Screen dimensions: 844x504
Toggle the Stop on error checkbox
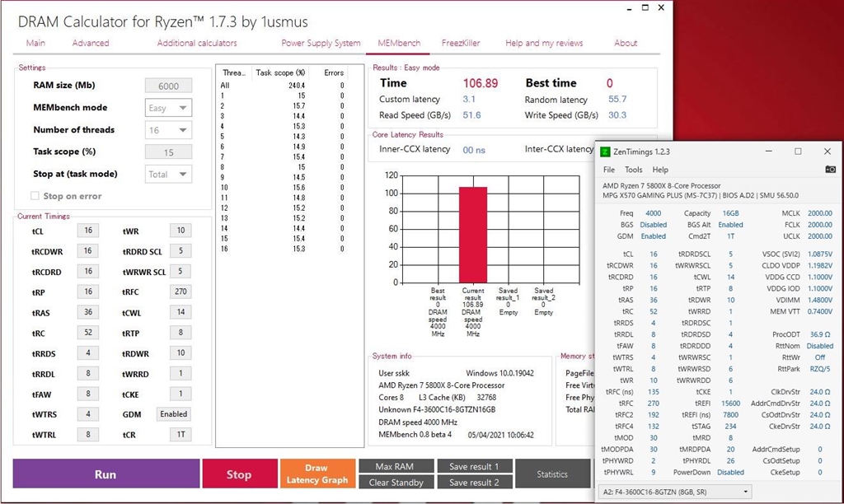tap(35, 196)
